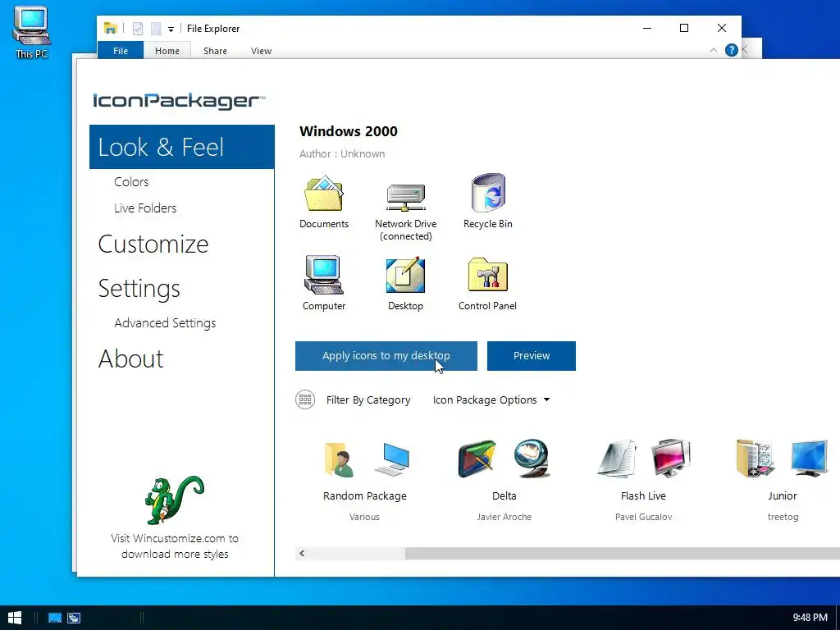The width and height of the screenshot is (840, 630).
Task: Click the treetog author name
Action: (x=783, y=517)
